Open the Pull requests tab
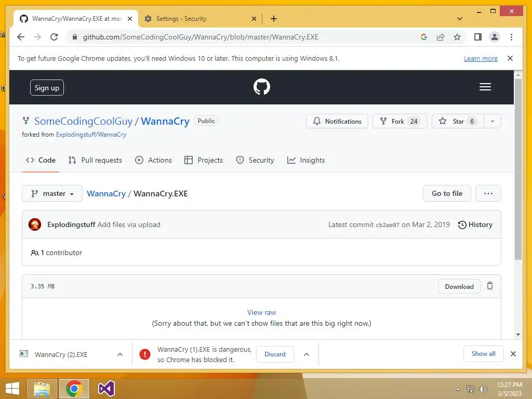The height and width of the screenshot is (399, 532). [95, 160]
